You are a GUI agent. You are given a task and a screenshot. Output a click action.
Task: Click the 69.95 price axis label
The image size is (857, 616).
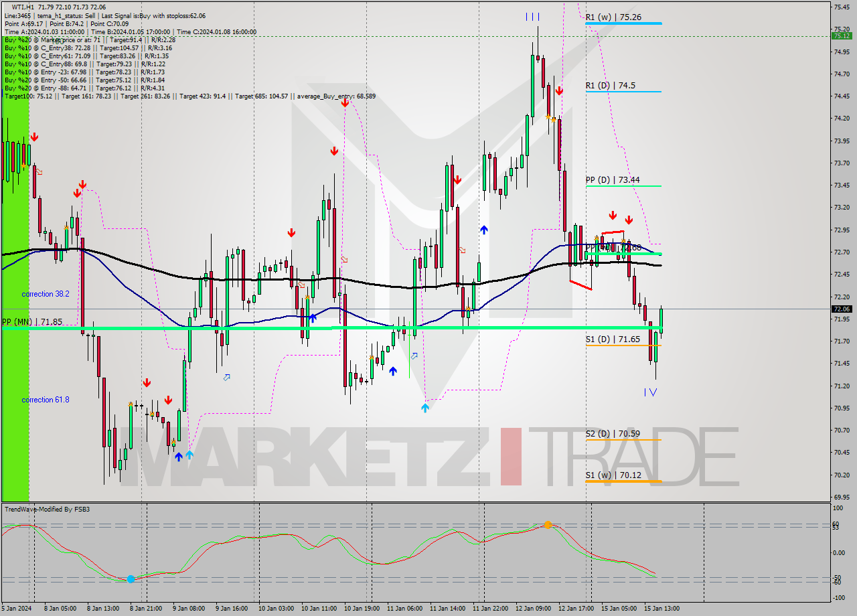point(841,497)
